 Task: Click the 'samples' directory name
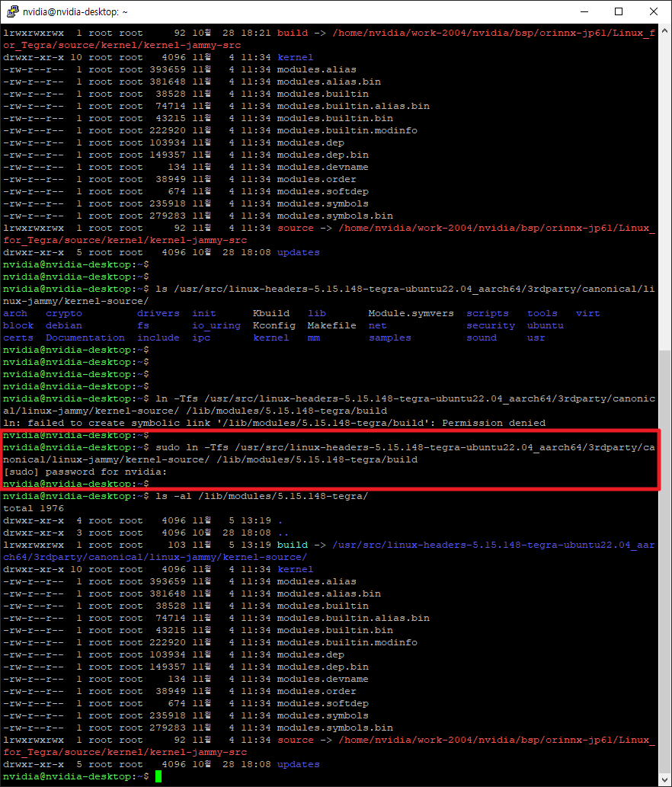pyautogui.click(x=390, y=338)
